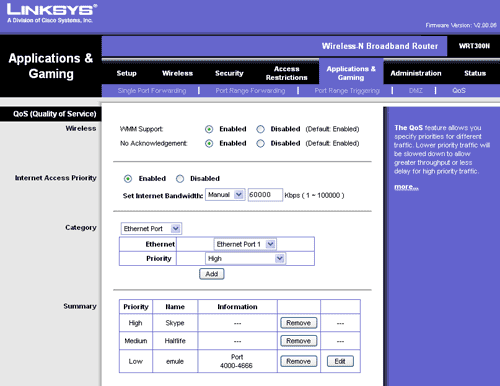Open the Security tab

point(229,73)
